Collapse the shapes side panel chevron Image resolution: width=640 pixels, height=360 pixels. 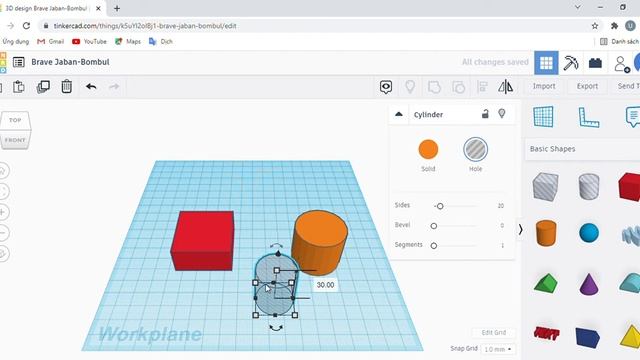tap(520, 230)
